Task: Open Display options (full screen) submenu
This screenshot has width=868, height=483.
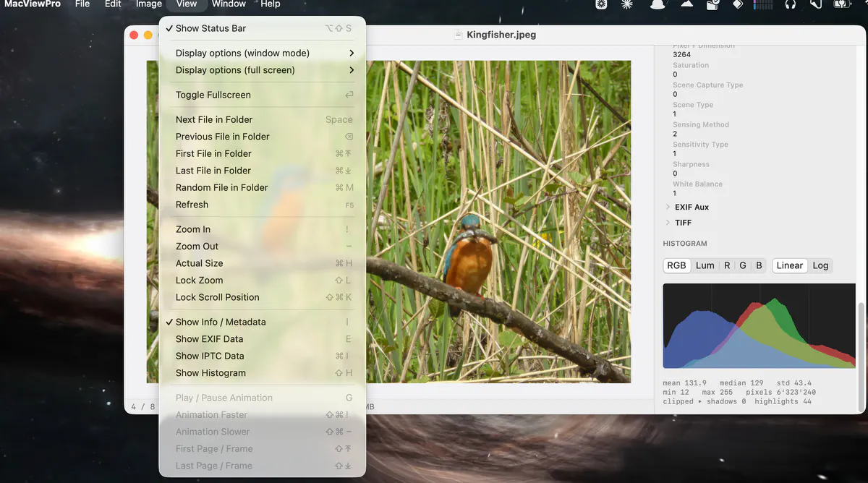Action: (x=263, y=70)
